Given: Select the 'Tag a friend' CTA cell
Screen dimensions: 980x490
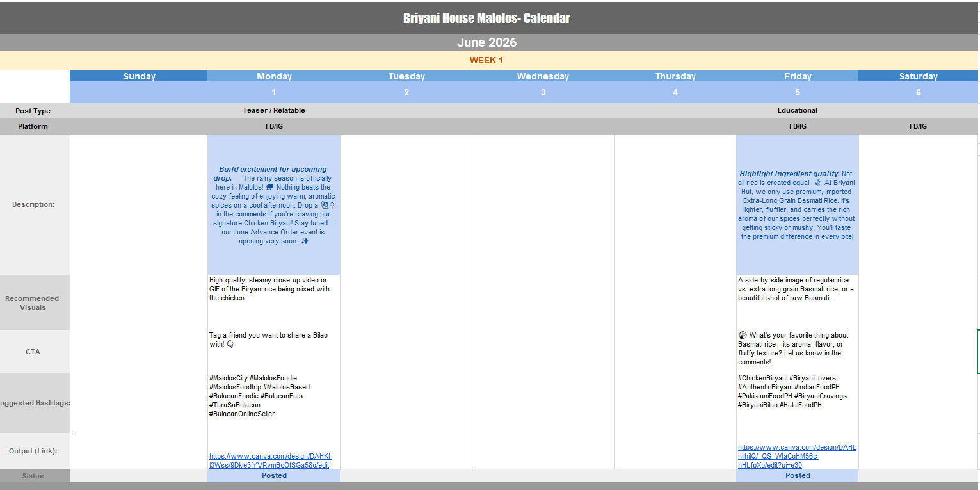Looking at the screenshot, I should (x=274, y=351).
